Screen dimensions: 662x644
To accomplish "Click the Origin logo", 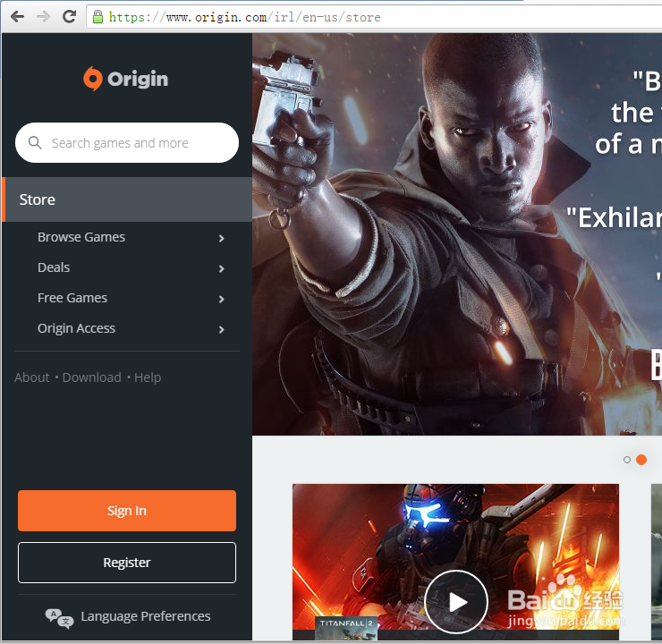I will pyautogui.click(x=126, y=79).
